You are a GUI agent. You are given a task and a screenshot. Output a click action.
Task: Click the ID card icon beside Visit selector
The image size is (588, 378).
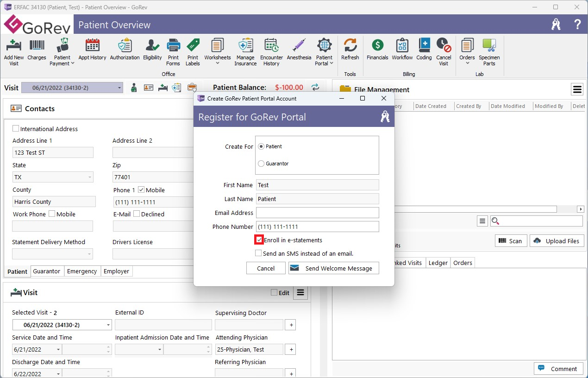coord(148,88)
